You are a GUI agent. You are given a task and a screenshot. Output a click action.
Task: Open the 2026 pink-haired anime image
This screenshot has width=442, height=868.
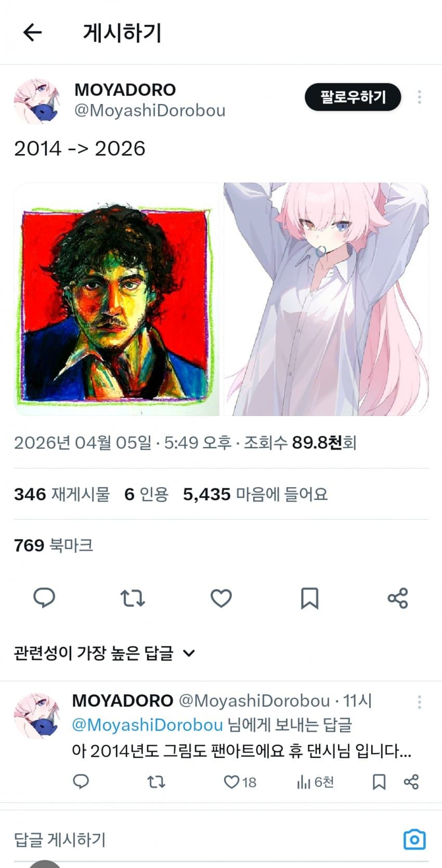pos(326,299)
